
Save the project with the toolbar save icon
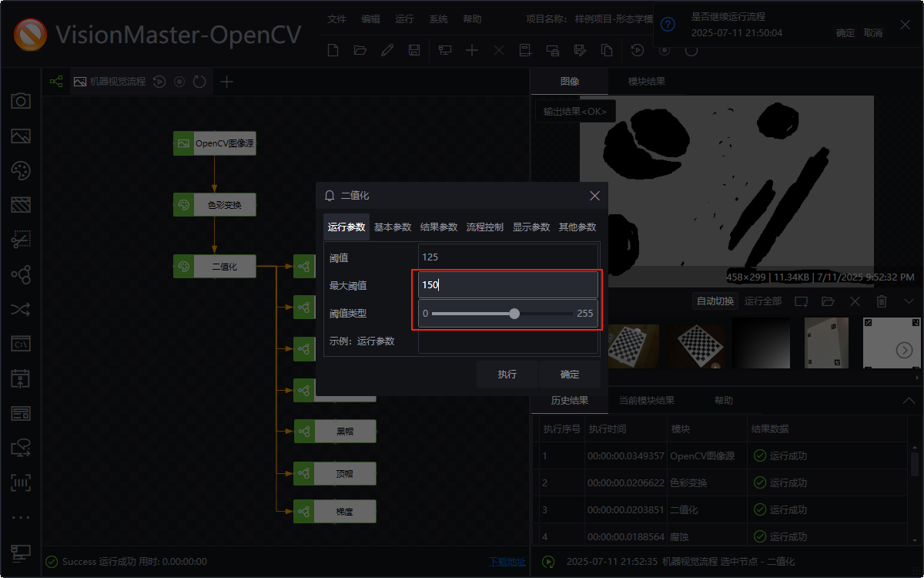[x=414, y=49]
